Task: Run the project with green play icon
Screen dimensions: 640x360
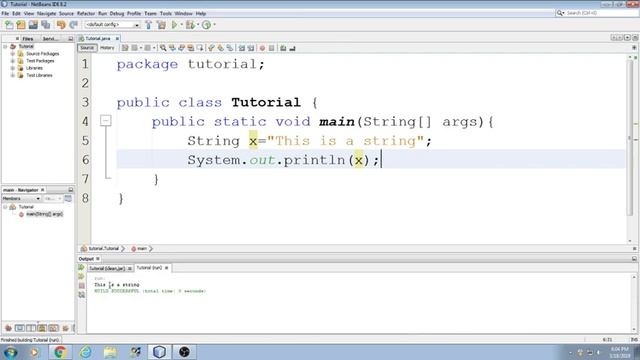Action: (x=174, y=25)
